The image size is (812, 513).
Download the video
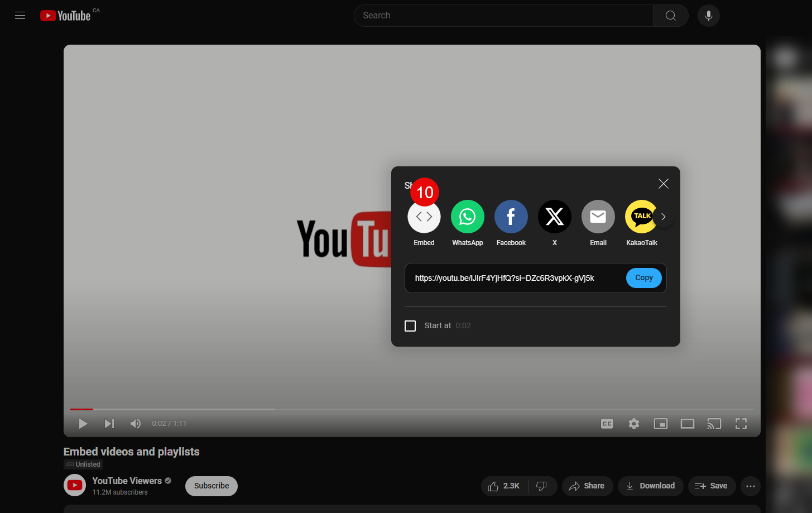click(651, 486)
